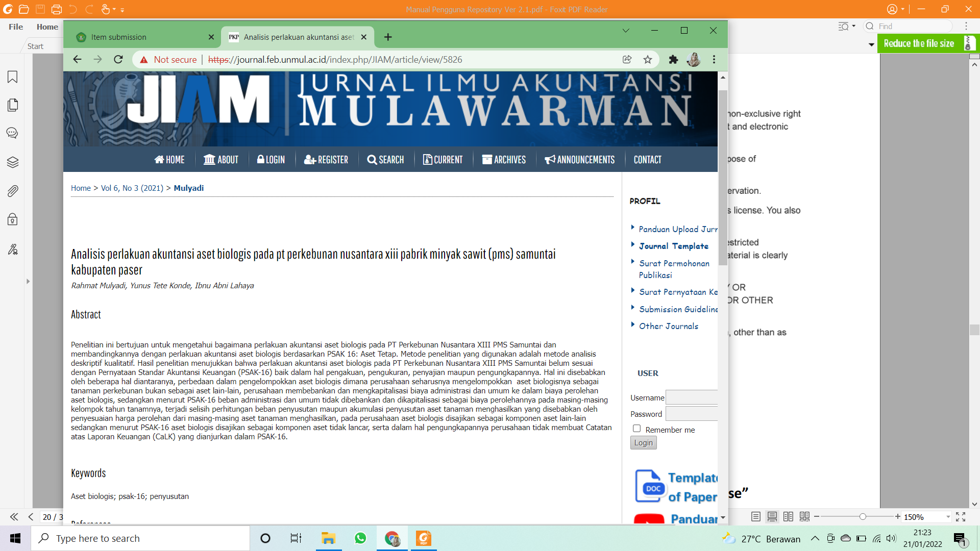980x551 pixels.
Task: Expand the Chrome tab search chevron
Action: tap(626, 31)
